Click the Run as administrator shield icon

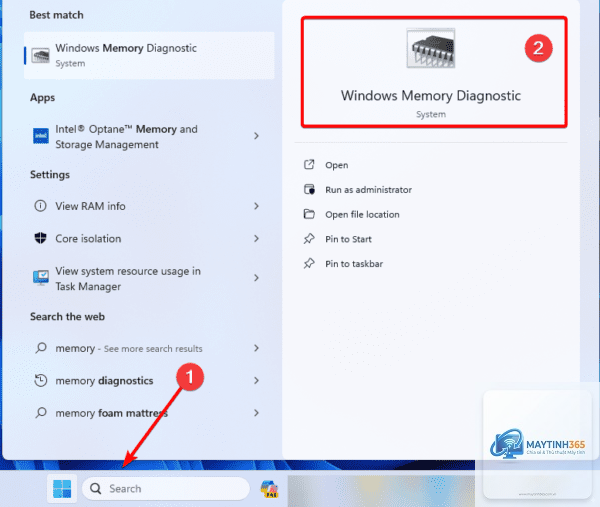coord(309,189)
